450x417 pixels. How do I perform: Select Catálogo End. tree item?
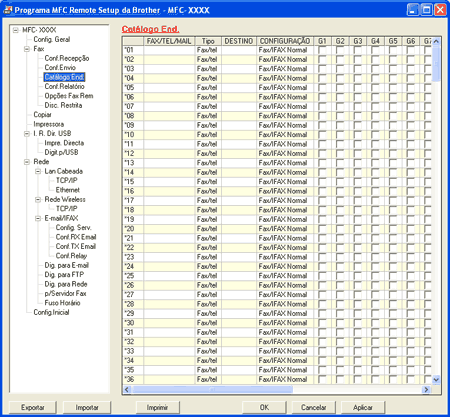(64, 77)
